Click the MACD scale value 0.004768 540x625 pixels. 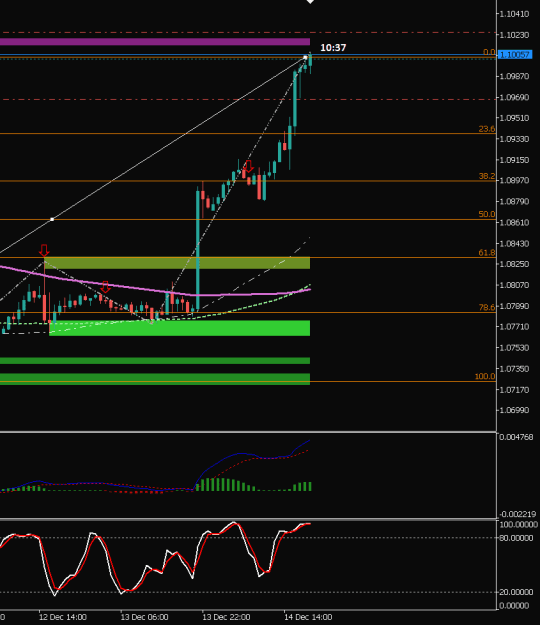(516, 437)
